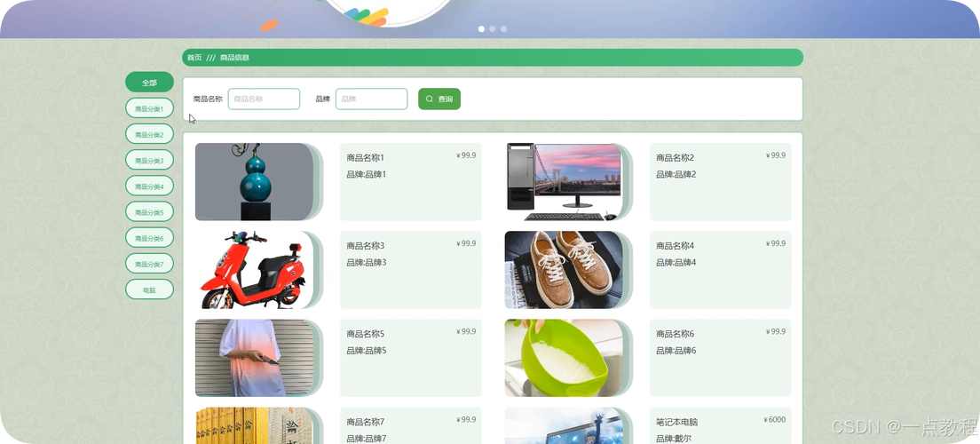The image size is (980, 444).
Task: Select the 商品分类5 category
Action: click(x=149, y=212)
